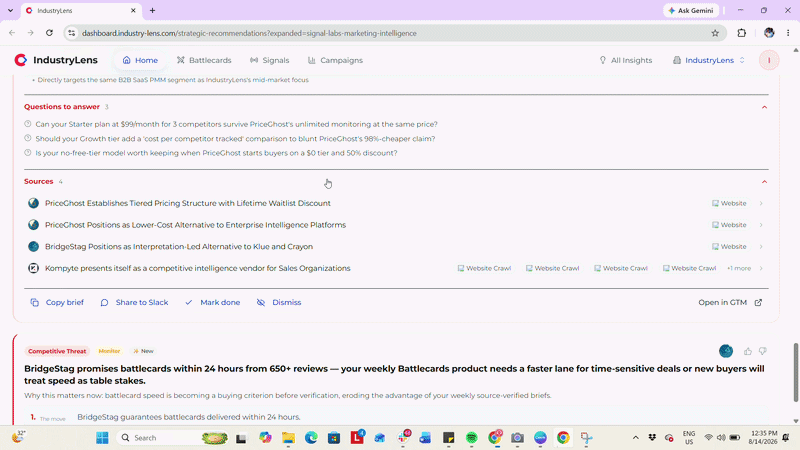Viewport: 800px width, 450px height.
Task: Open Spotify from taskbar
Action: coord(471,438)
